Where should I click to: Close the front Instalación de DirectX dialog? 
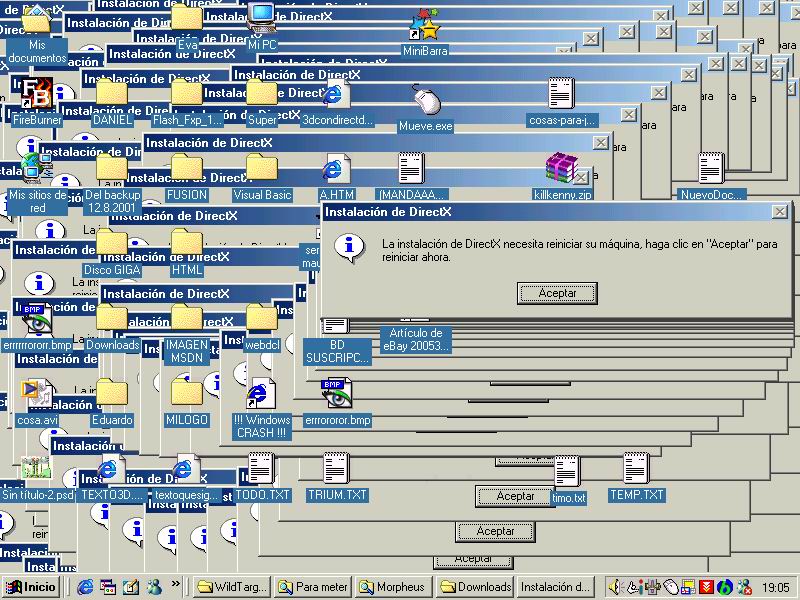(x=779, y=212)
